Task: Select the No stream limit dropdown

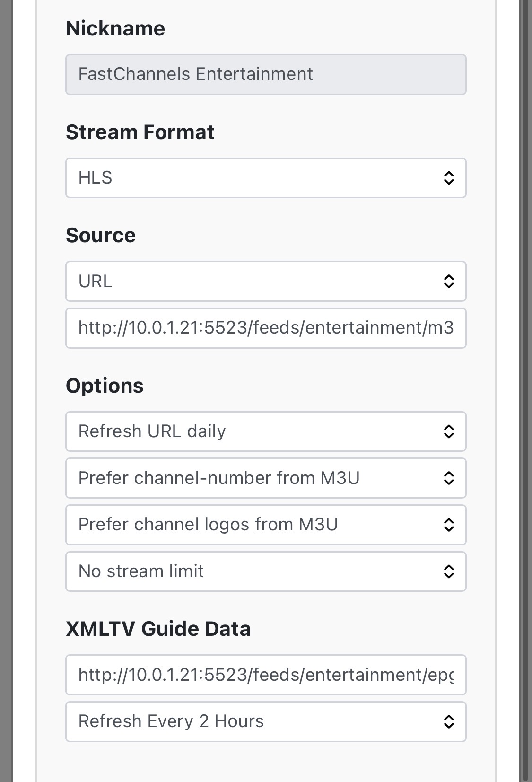Action: tap(255, 571)
